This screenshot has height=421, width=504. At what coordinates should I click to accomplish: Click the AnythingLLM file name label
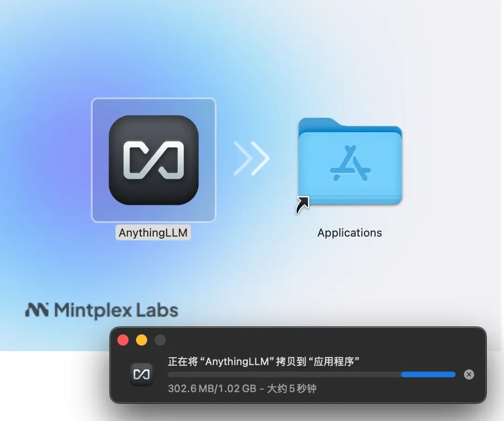[153, 233]
